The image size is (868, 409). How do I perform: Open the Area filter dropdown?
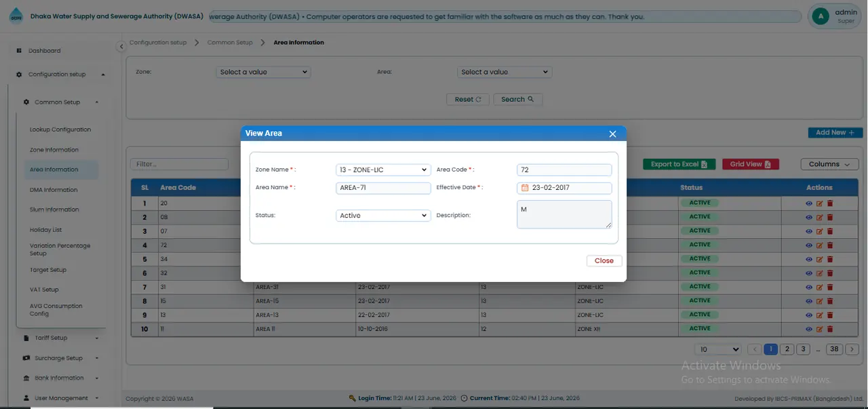[505, 72]
